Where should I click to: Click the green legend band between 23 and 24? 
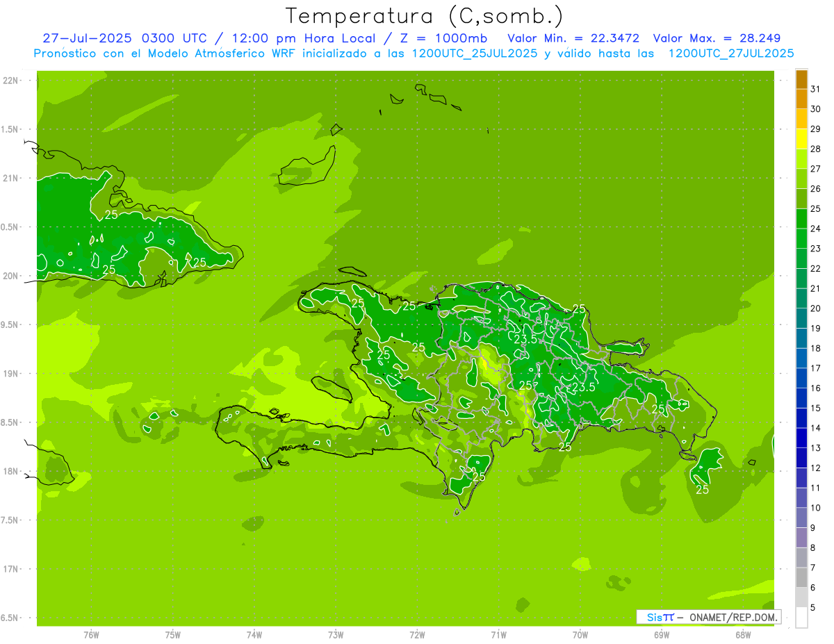click(x=801, y=239)
